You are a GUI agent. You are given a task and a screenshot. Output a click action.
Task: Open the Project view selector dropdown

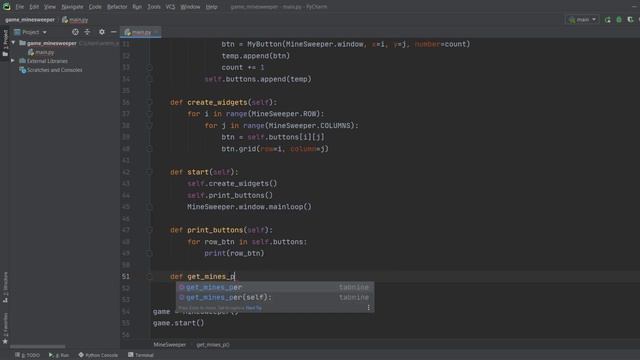31,32
